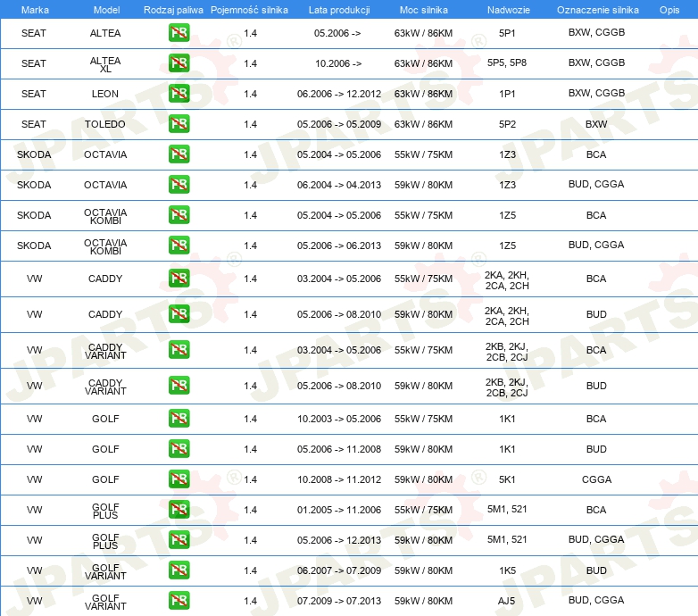Click SEAT brand cell in ALTEA XL row

click(34, 63)
